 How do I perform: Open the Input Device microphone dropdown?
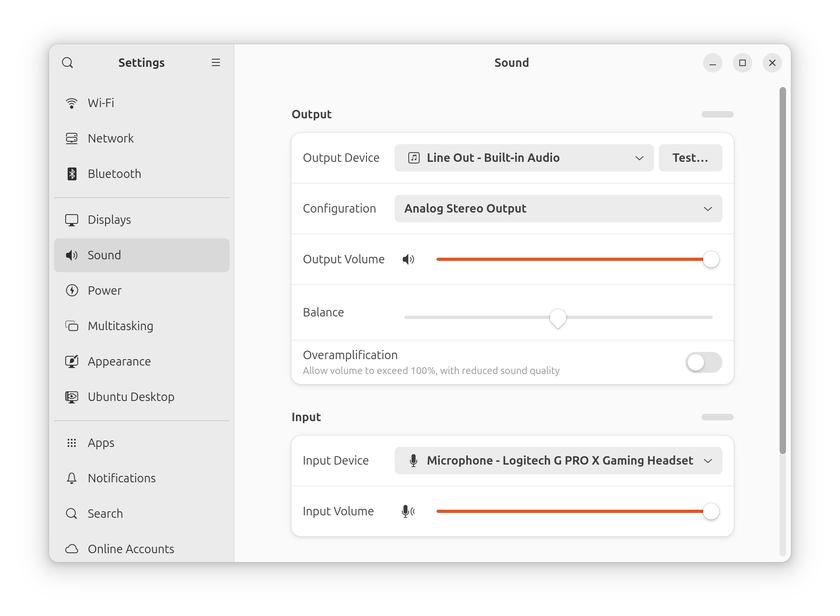(558, 461)
